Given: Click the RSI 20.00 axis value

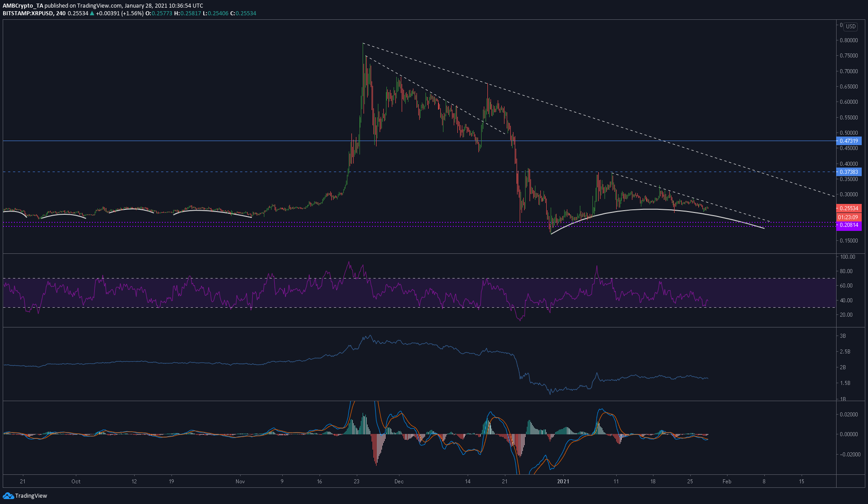Looking at the screenshot, I should click(x=846, y=315).
